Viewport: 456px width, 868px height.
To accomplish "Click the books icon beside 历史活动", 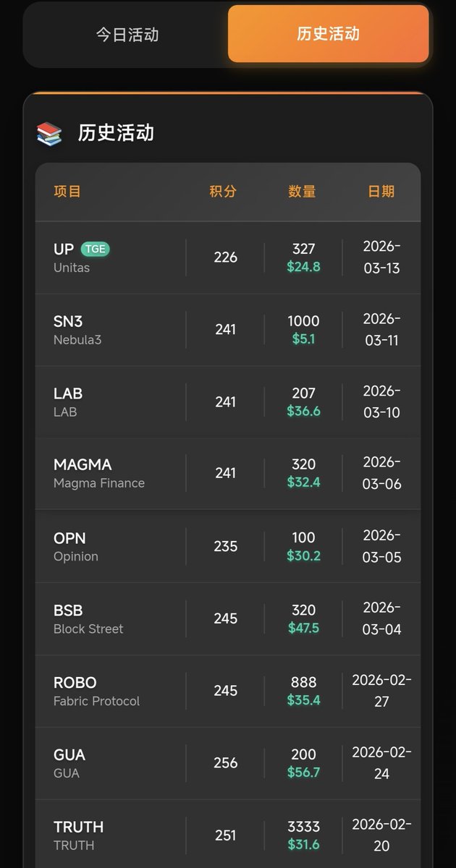I will [49, 134].
